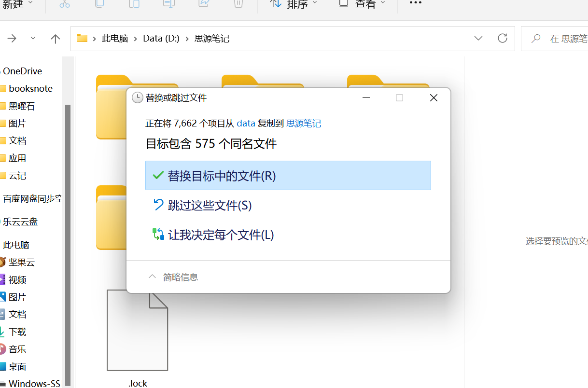Viewport: 588px width, 388px height.
Task: Click the blue undo skip icon
Action: 158,205
